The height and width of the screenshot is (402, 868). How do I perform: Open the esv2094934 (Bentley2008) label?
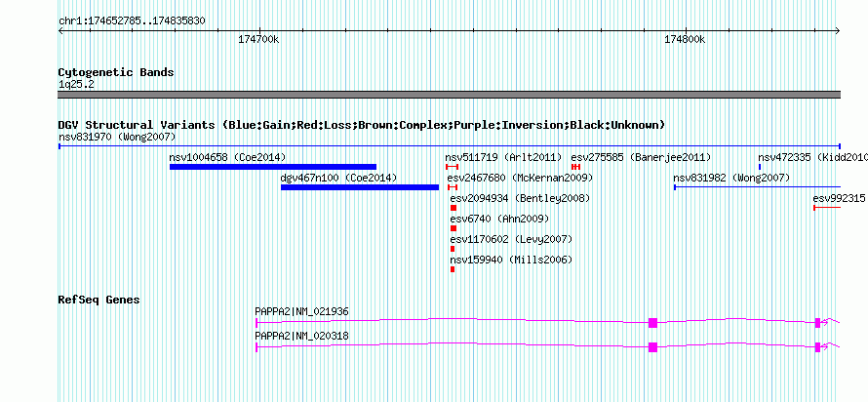tap(521, 198)
